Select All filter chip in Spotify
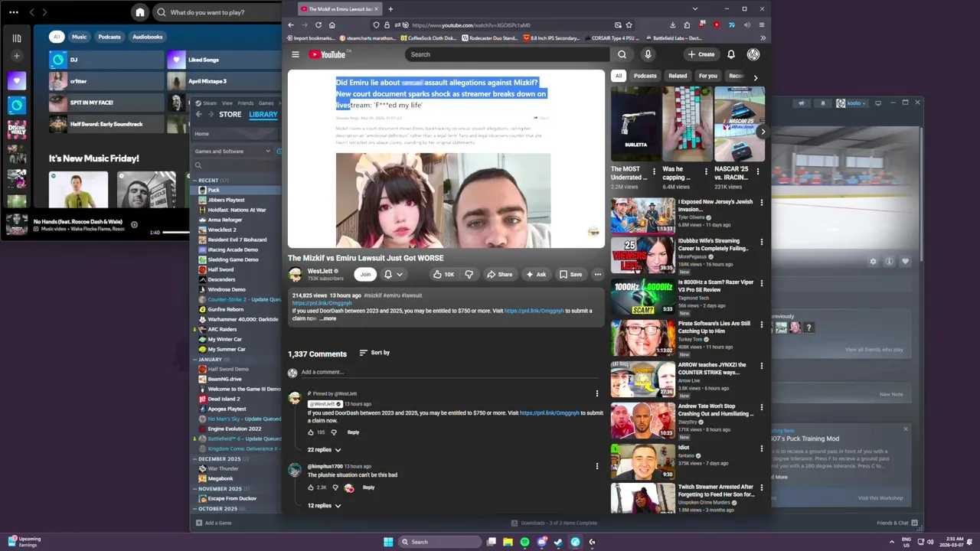The height and width of the screenshot is (551, 980). point(57,37)
